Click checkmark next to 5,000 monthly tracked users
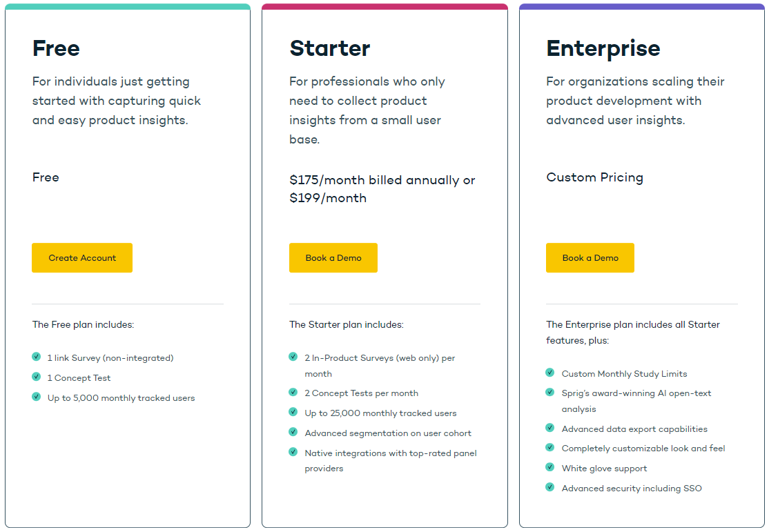This screenshot has height=532, width=769. (x=37, y=396)
